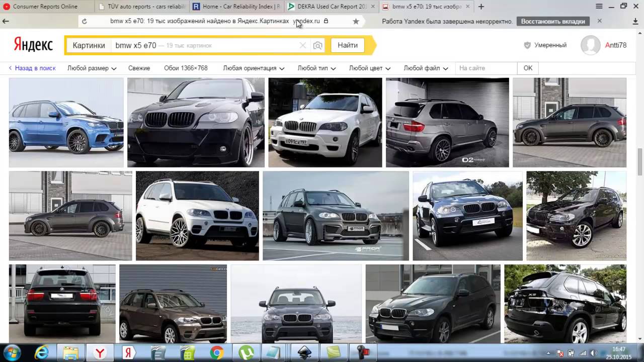Search by image using camera icon
Screen dimensions: 644x362
tap(317, 45)
